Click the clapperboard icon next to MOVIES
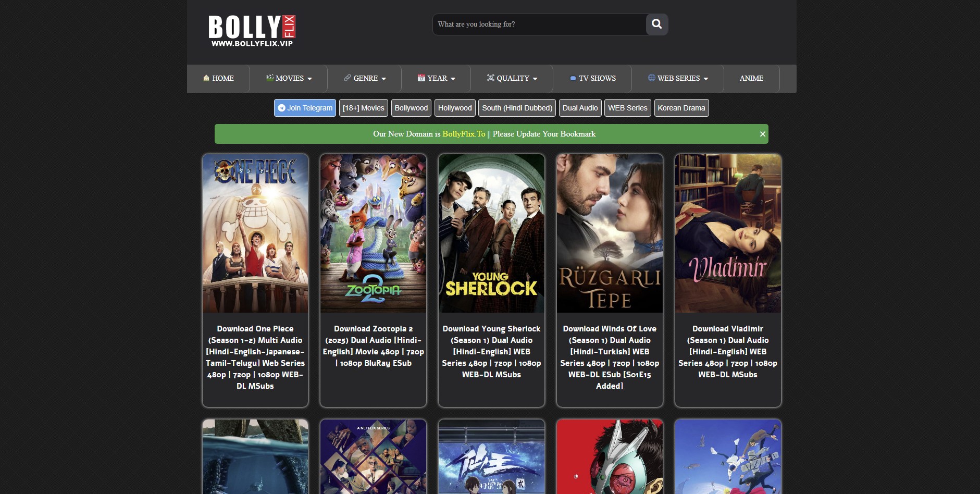980x494 pixels. (x=269, y=78)
